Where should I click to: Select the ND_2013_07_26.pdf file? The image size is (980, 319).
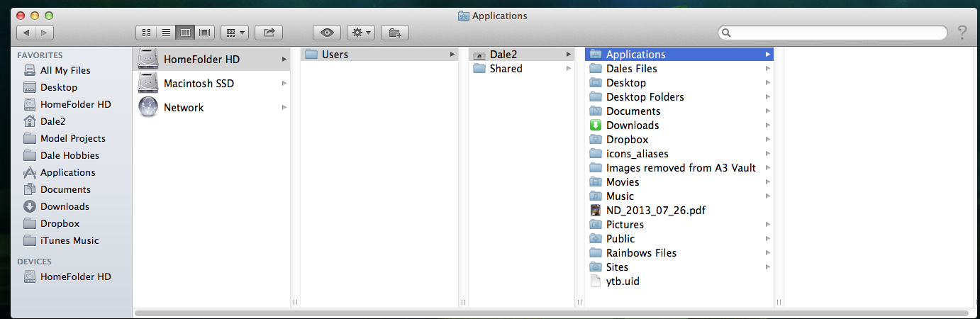679,211
